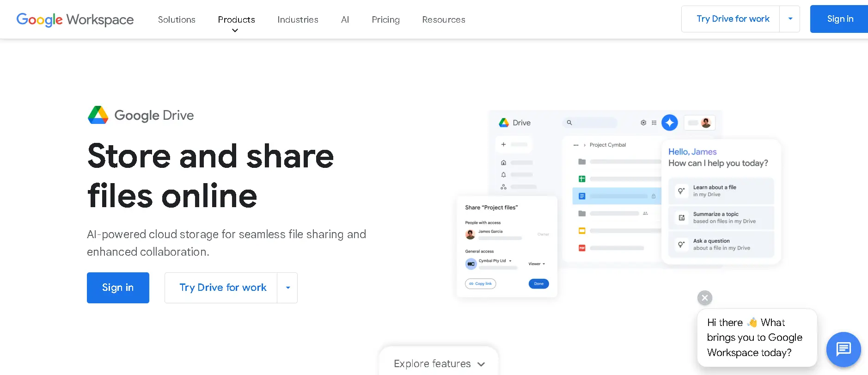Dismiss the chat greeting with the X icon

click(704, 298)
